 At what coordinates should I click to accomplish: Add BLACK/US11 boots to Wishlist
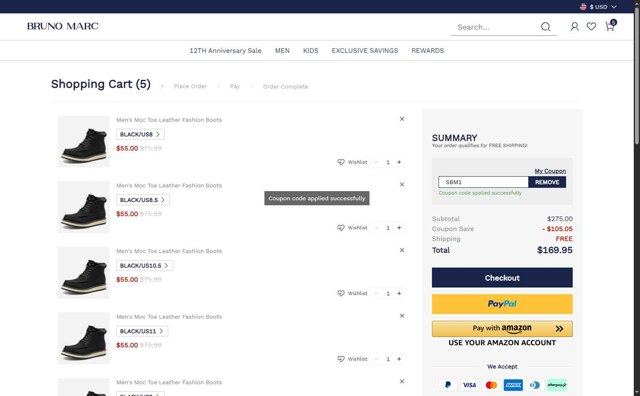pyautogui.click(x=352, y=359)
